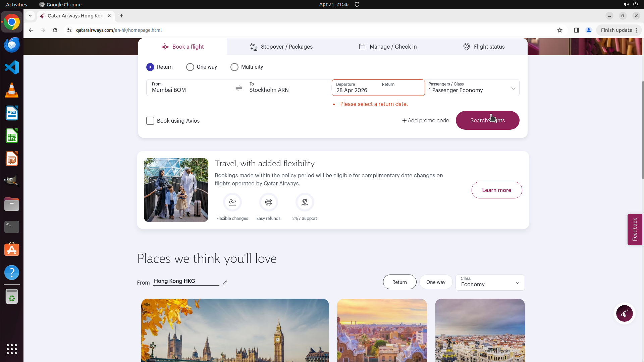Click the Return date input field
This screenshot has height=362, width=644.
coord(401,88)
